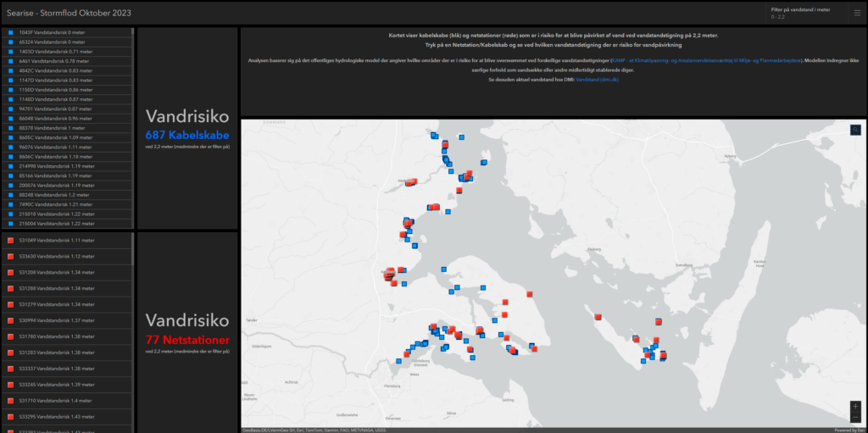Zoom out on the map
This screenshot has height=433, width=868.
(x=855, y=418)
